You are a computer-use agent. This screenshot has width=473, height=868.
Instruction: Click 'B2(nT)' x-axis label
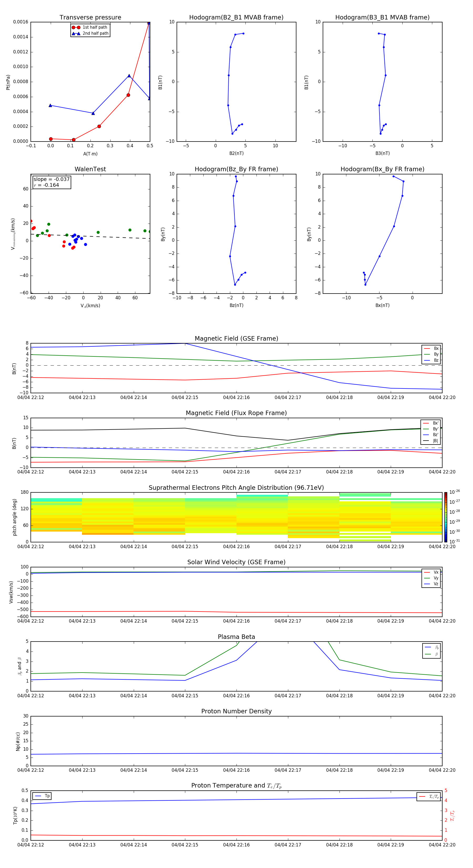[x=236, y=153]
